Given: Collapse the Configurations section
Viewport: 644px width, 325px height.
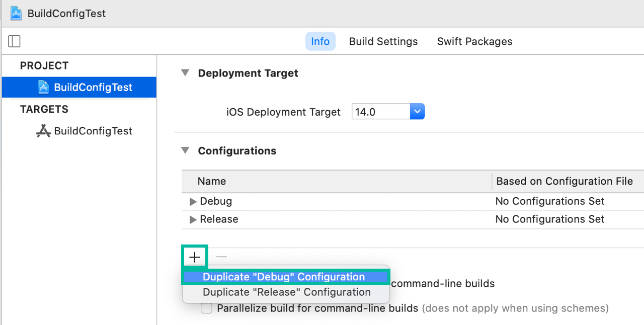Looking at the screenshot, I should pyautogui.click(x=185, y=150).
